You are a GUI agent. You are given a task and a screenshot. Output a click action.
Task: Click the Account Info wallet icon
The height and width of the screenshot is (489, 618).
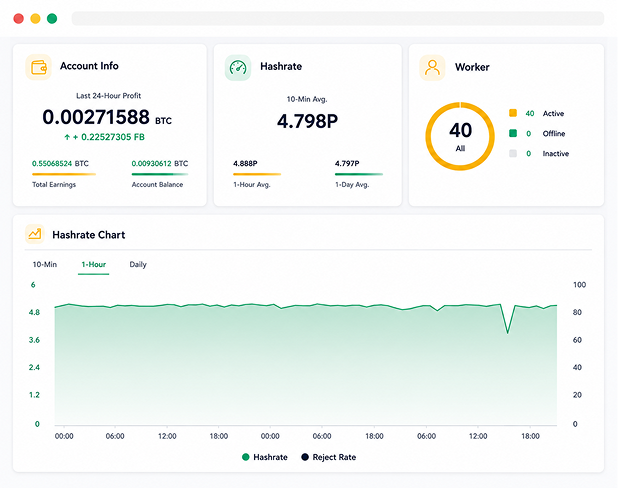[39, 67]
